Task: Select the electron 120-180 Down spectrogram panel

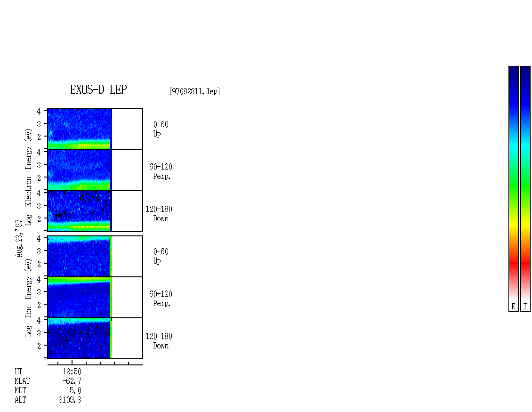Action: tap(95, 211)
